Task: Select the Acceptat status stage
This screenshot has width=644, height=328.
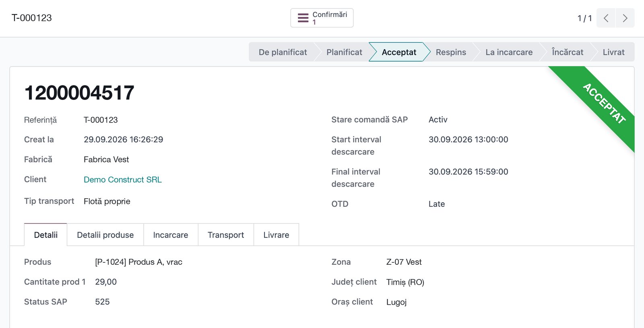Action: [x=399, y=52]
